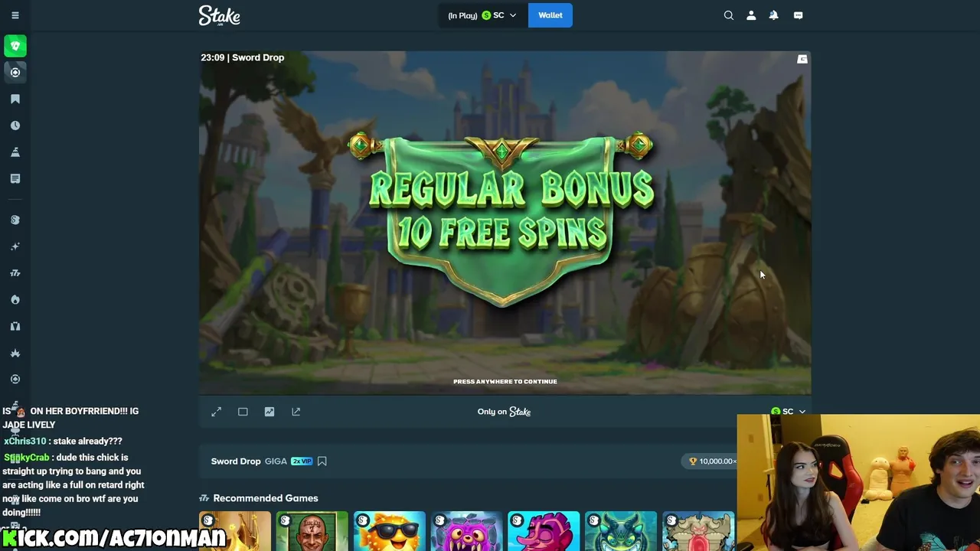Image resolution: width=980 pixels, height=551 pixels.
Task: Select the highlighted sports ball sidebar icon
Action: pos(15,72)
